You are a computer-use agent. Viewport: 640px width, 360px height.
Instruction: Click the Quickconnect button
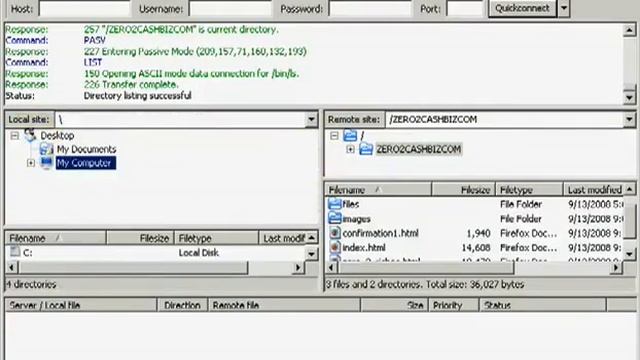click(522, 8)
